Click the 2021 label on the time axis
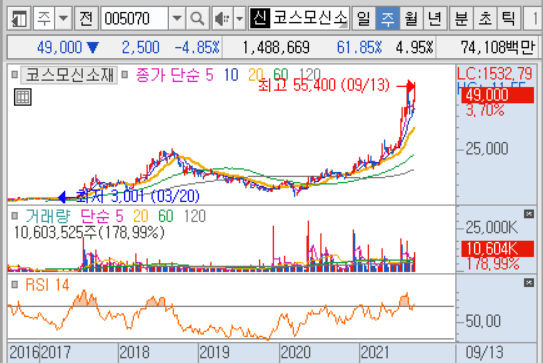Screen dimensions: 543x363 (x=375, y=353)
